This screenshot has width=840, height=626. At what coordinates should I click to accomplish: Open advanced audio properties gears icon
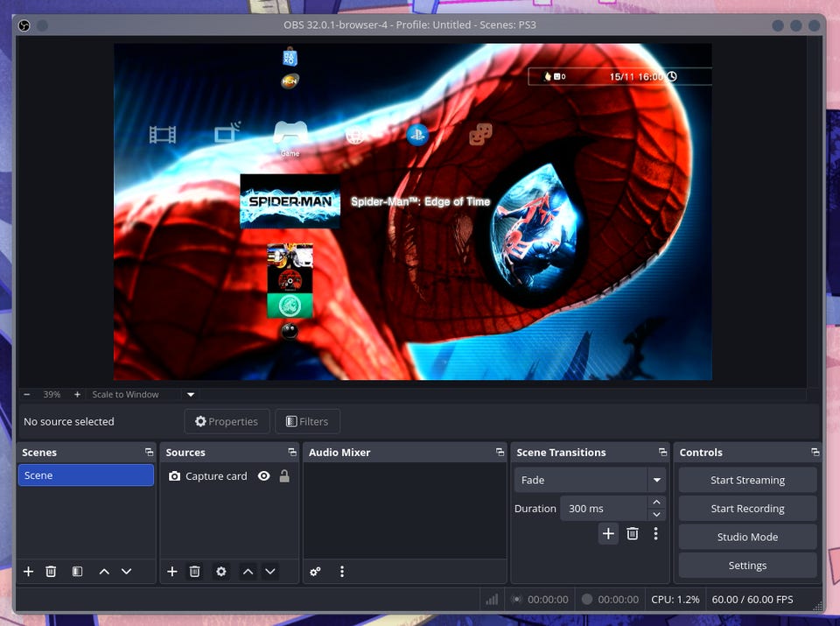pyautogui.click(x=315, y=572)
